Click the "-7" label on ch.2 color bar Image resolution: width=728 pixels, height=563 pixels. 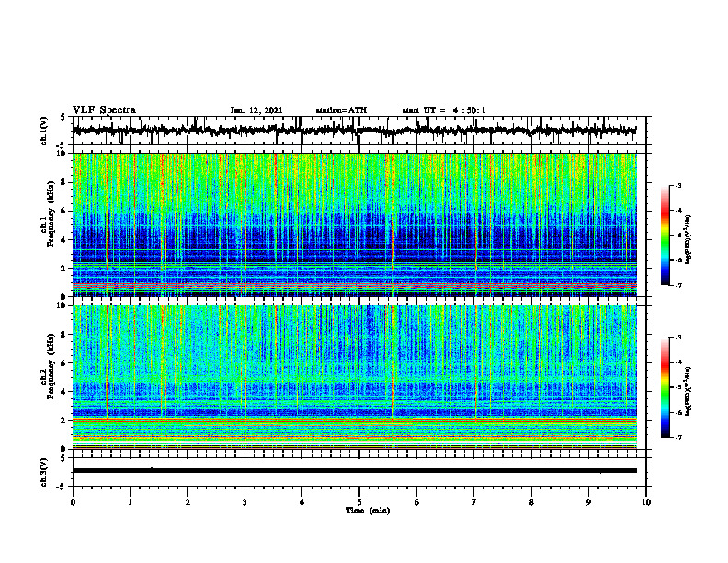click(x=677, y=437)
